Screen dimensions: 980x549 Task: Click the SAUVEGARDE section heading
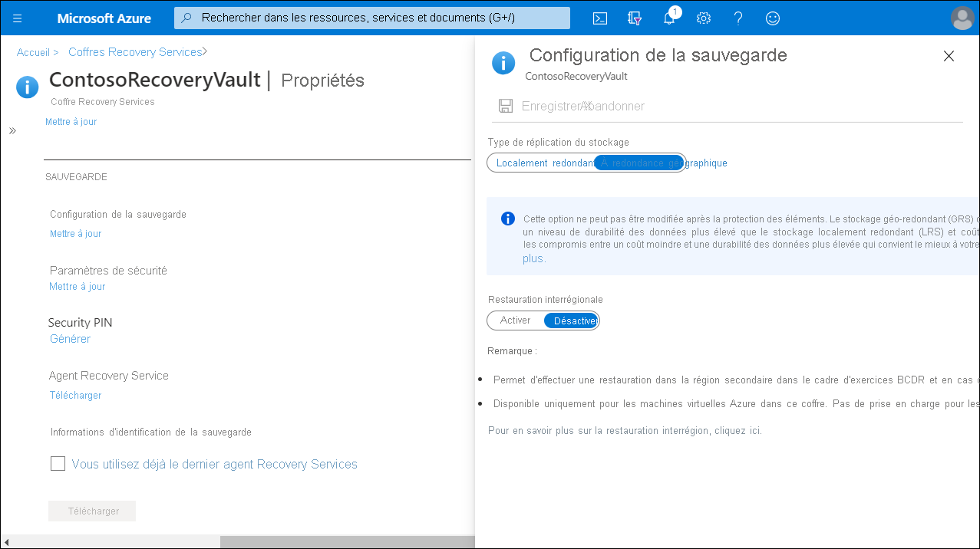[76, 177]
